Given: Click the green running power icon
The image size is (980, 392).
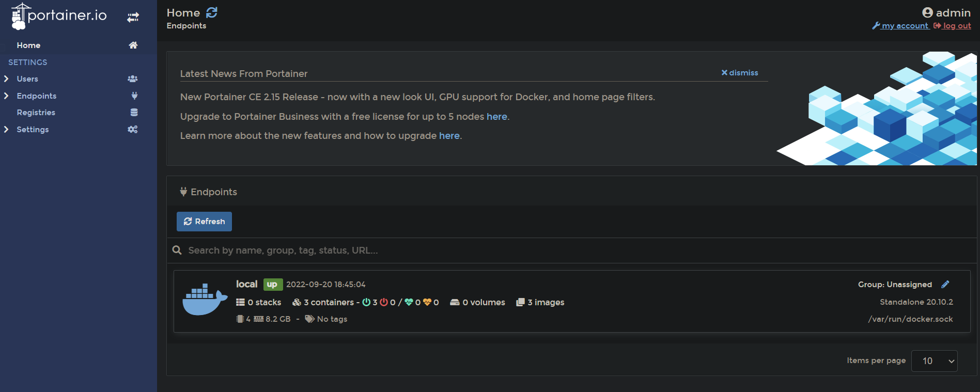Looking at the screenshot, I should click(366, 302).
